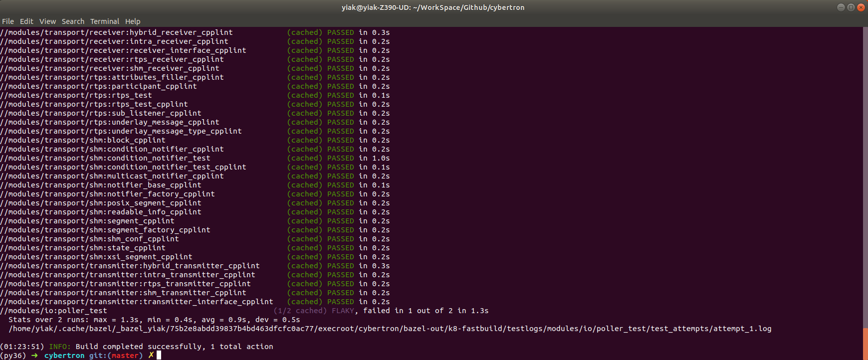Click the '1.0s' time of condition_notifier_test
The image size is (868, 360).
tap(381, 158)
